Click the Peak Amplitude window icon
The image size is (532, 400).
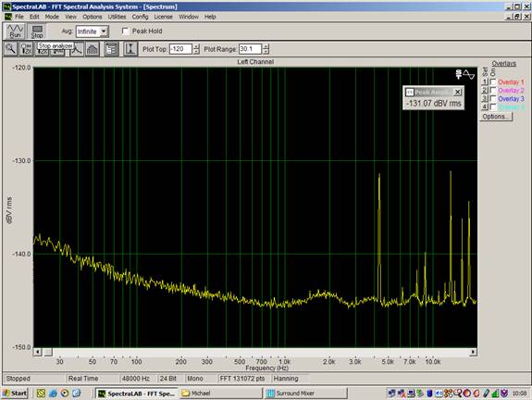pos(410,92)
